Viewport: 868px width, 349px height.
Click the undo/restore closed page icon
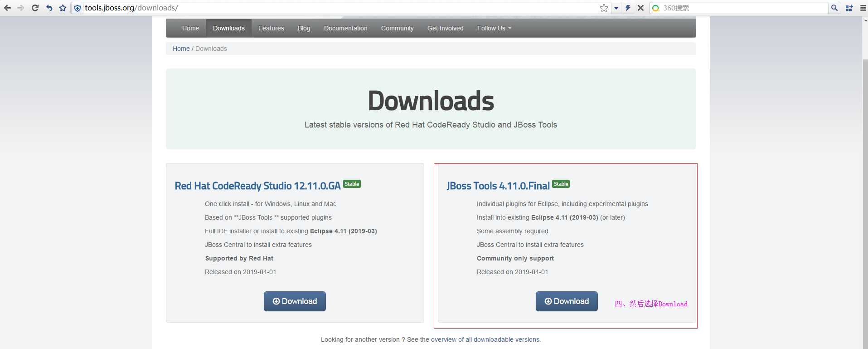[49, 8]
